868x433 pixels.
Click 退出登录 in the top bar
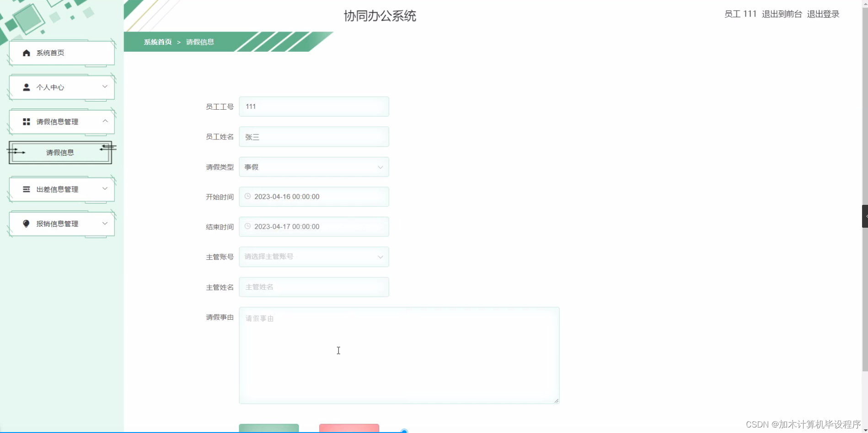[823, 14]
